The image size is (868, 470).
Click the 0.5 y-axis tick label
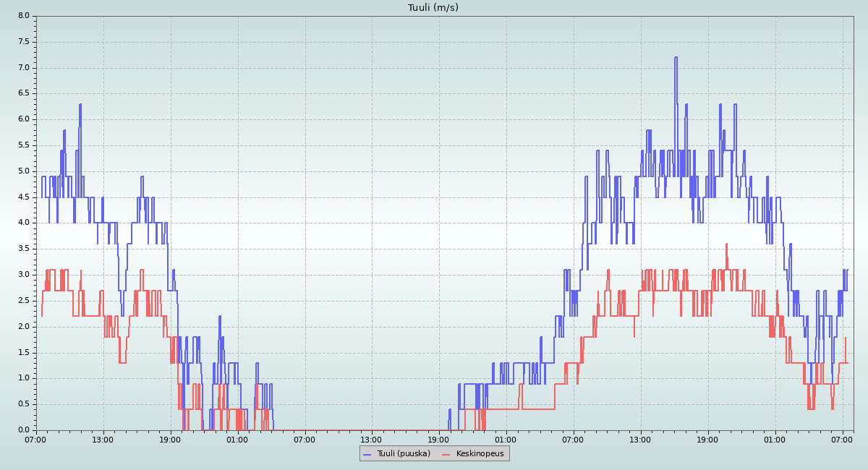[23, 404]
